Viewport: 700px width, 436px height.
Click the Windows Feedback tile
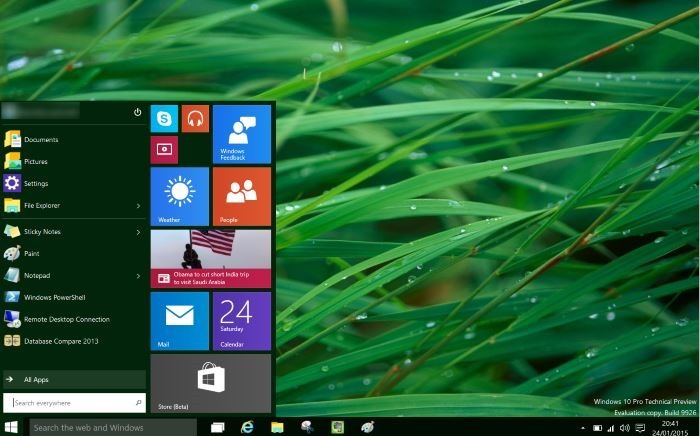click(x=241, y=134)
